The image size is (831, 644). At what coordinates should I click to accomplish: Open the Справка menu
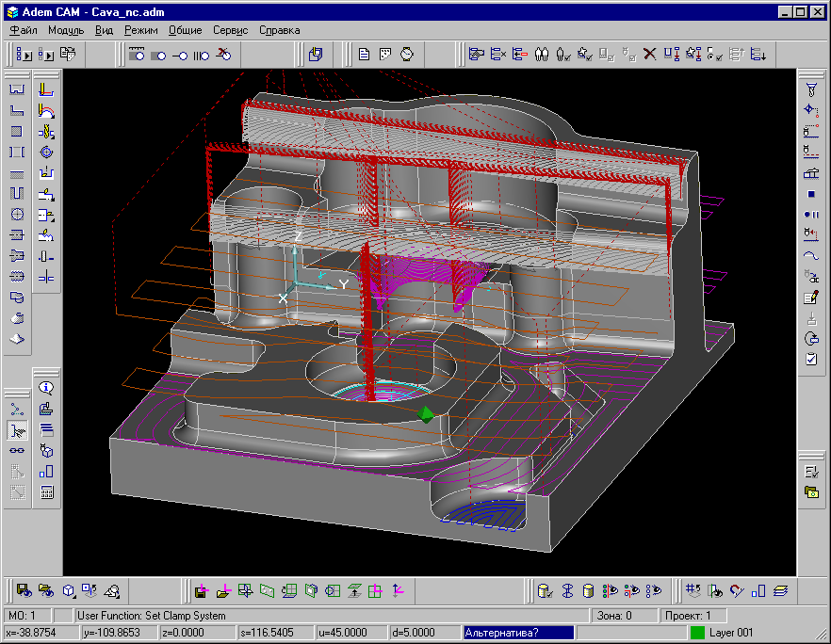coord(279,30)
